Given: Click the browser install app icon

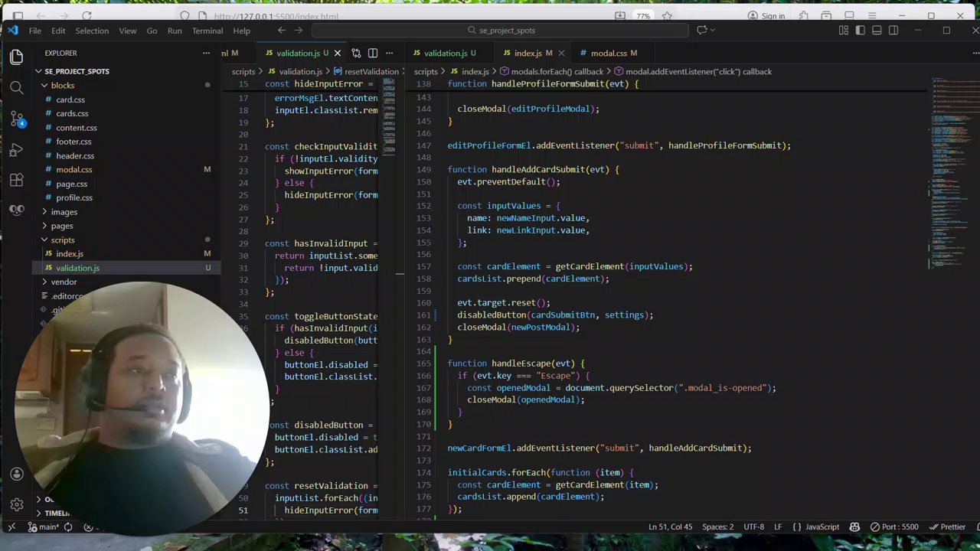Looking at the screenshot, I should coord(620,16).
